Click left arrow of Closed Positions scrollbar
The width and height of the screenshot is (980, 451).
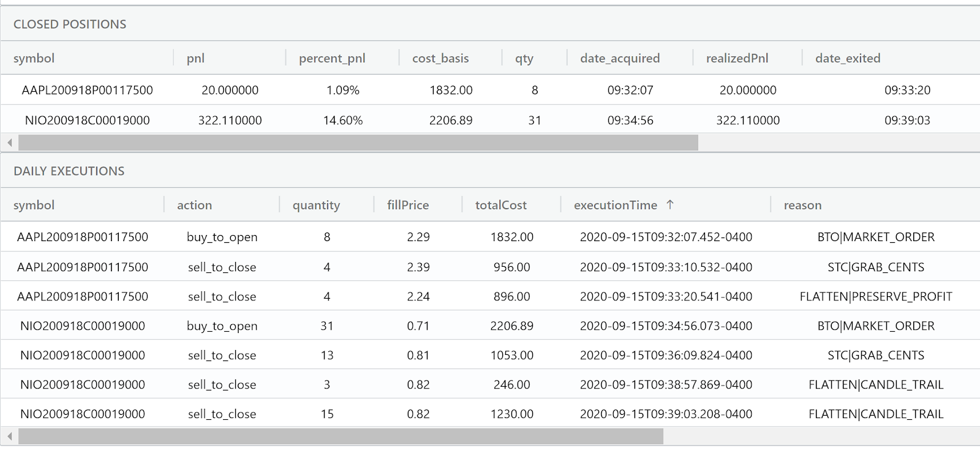click(9, 143)
